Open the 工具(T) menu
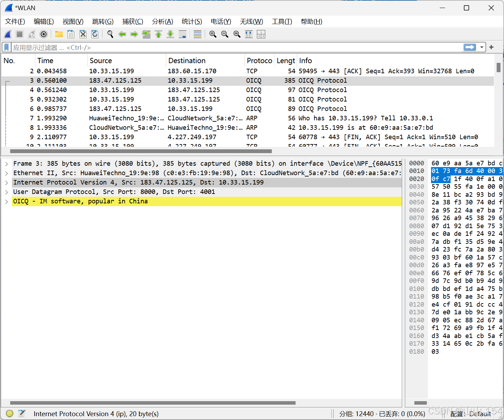The image size is (504, 420). click(x=282, y=22)
